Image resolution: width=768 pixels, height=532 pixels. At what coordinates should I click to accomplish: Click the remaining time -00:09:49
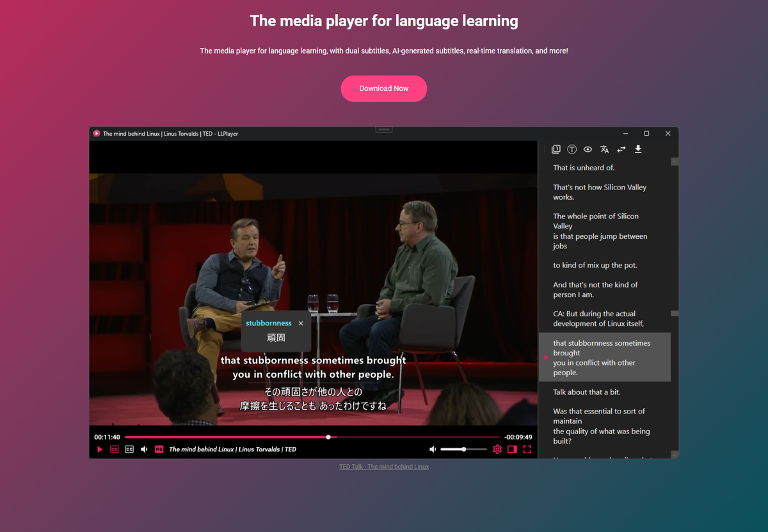518,437
